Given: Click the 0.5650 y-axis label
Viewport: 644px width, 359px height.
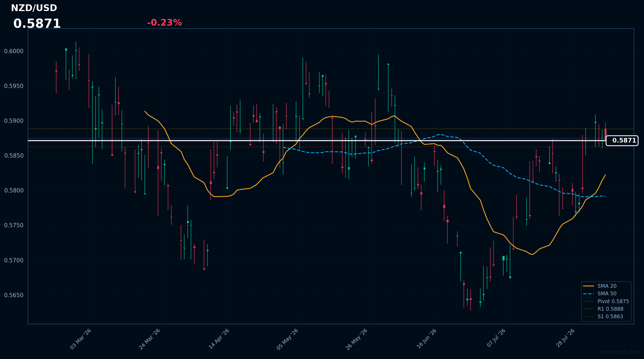Looking at the screenshot, I should coord(14,295).
